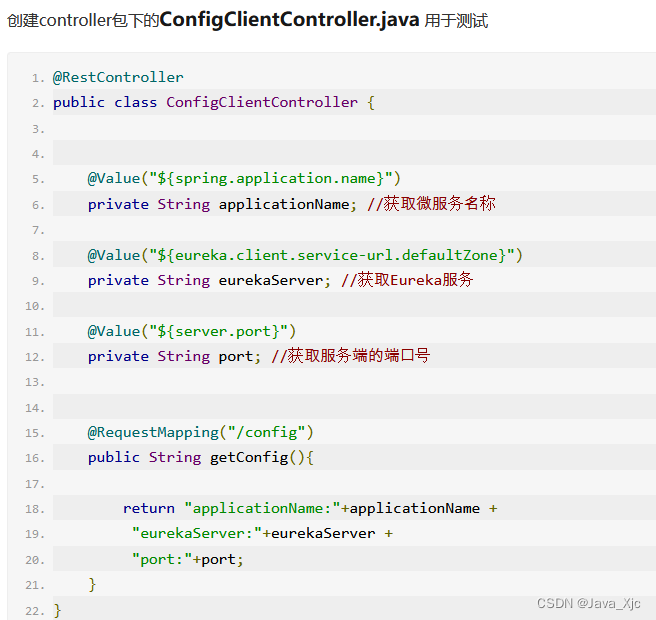Click the "${eureka.client.service-url.defaultZone}" string

click(332, 255)
